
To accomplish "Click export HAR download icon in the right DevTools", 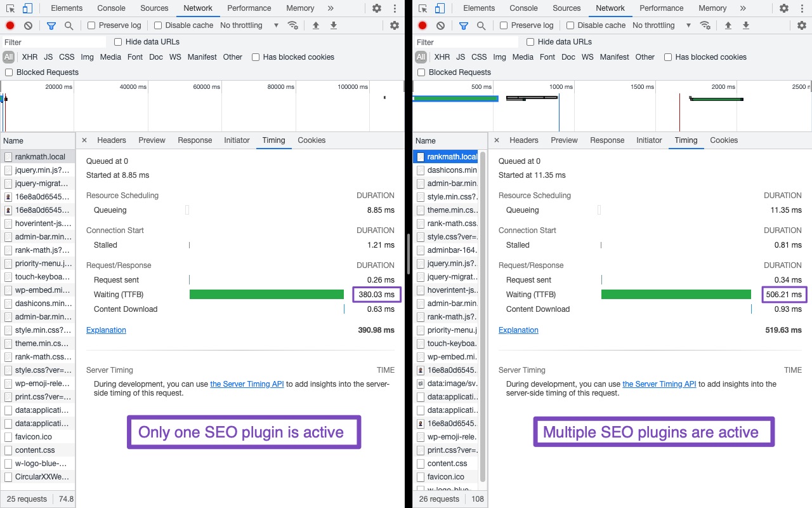I will point(746,25).
